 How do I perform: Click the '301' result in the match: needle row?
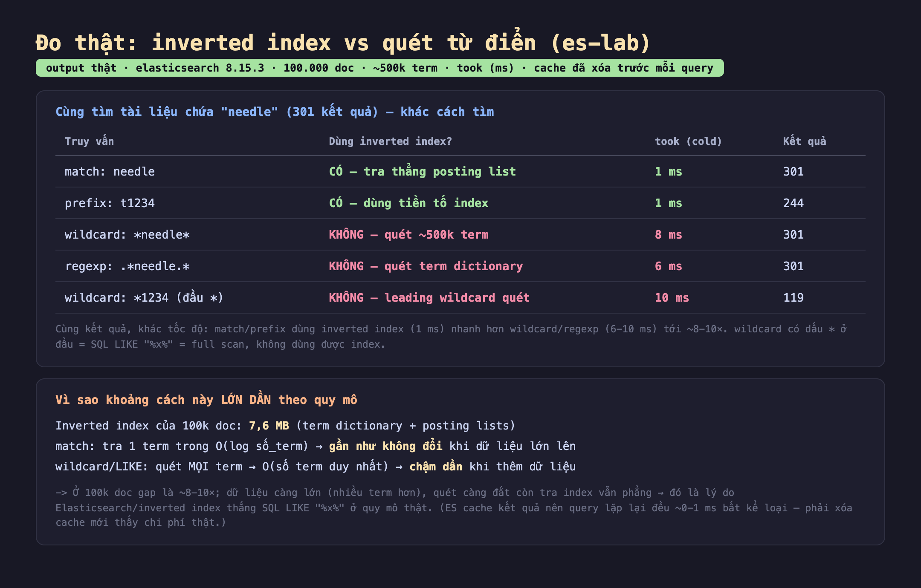tap(793, 171)
